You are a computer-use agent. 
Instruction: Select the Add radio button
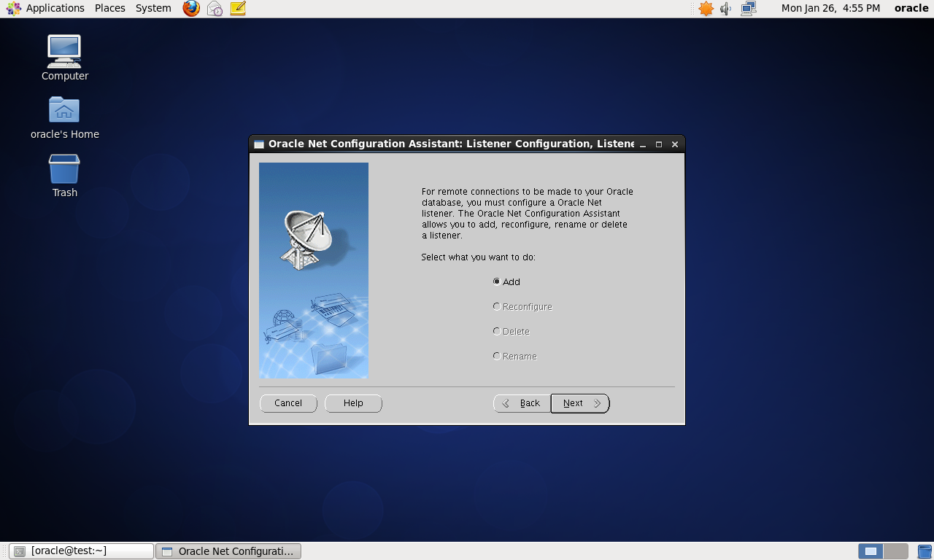tap(506, 281)
